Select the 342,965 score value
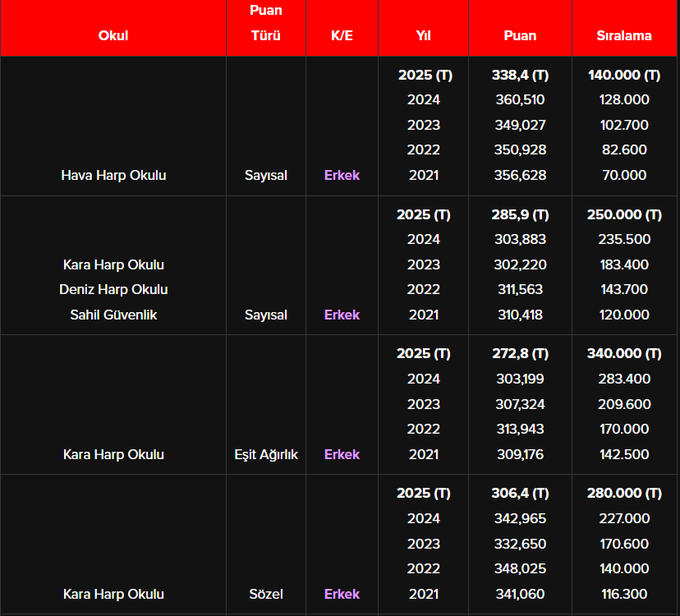680x616 pixels. pos(520,519)
